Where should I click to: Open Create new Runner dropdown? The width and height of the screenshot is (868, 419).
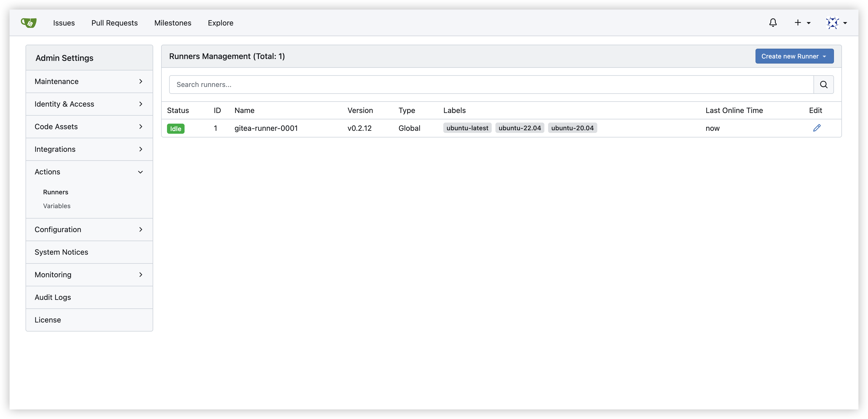pos(794,56)
